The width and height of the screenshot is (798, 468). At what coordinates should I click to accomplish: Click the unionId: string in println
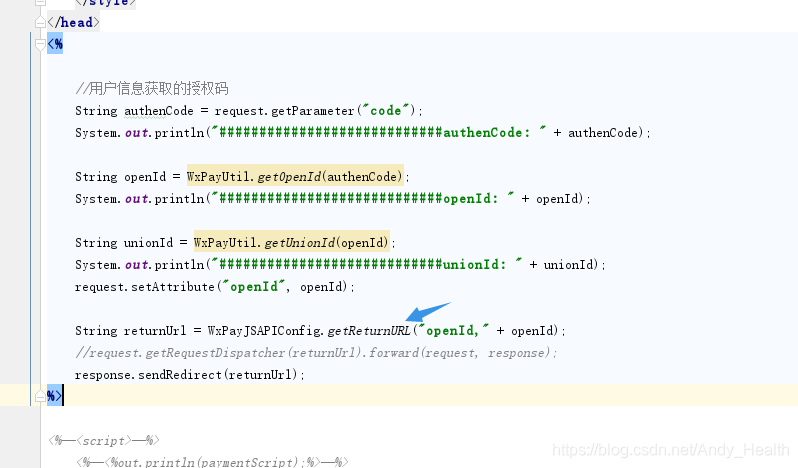point(367,265)
